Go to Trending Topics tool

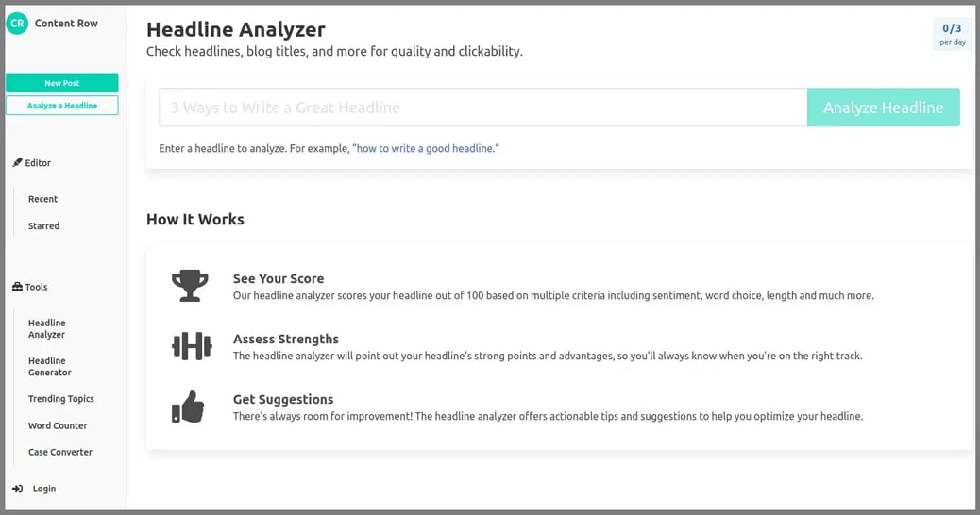[61, 399]
